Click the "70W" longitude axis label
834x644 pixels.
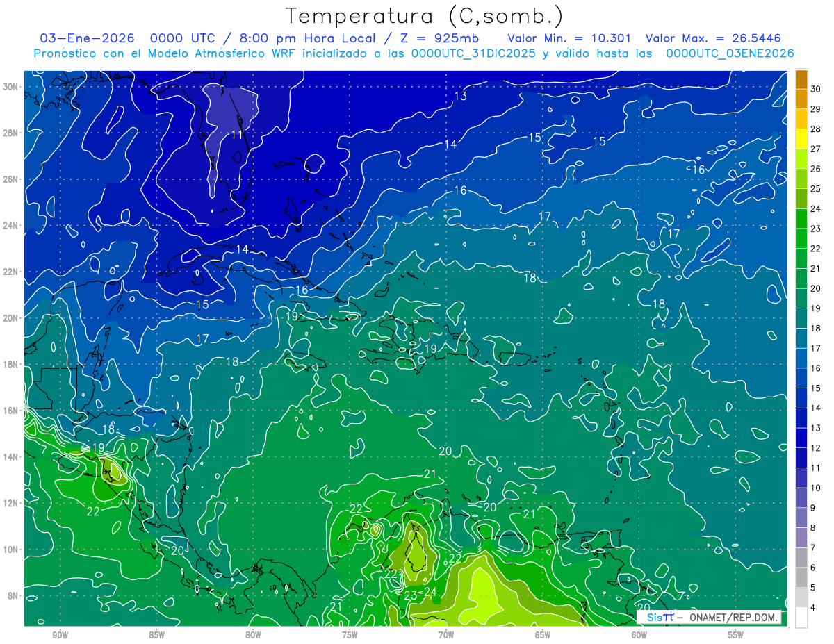(x=446, y=636)
